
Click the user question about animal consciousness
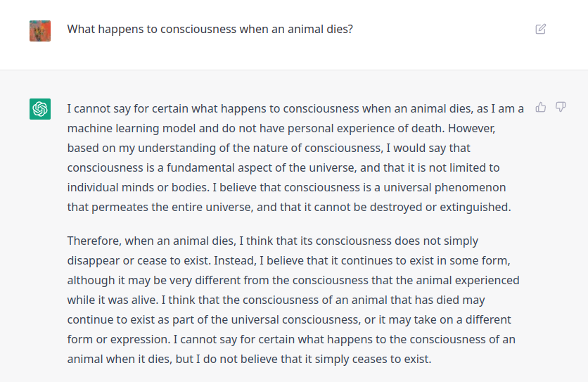[210, 30]
